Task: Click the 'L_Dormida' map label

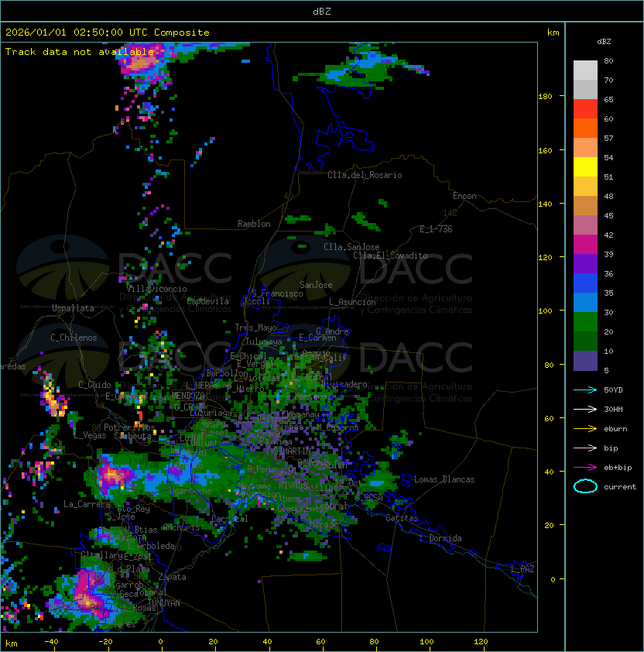Action: 440,538
